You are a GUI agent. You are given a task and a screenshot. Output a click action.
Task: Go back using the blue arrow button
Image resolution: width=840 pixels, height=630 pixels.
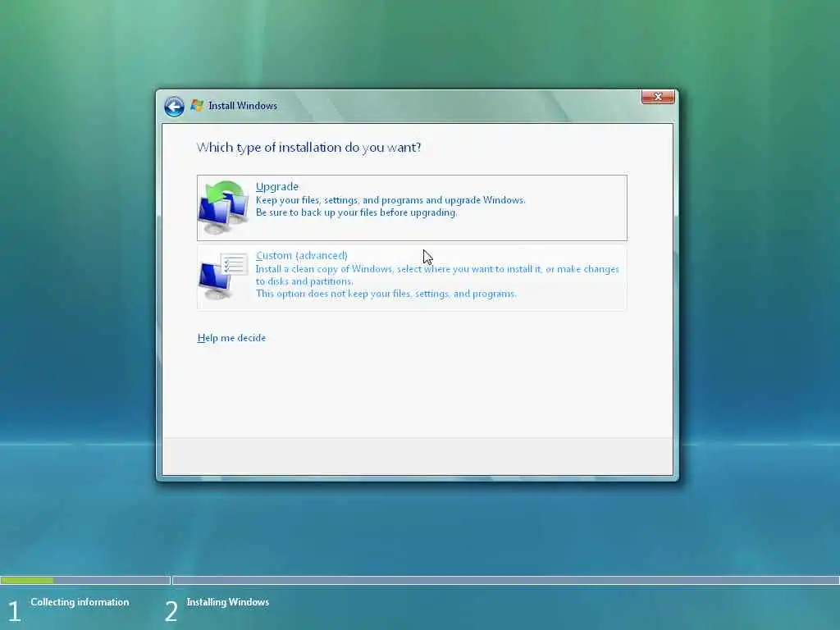point(174,107)
